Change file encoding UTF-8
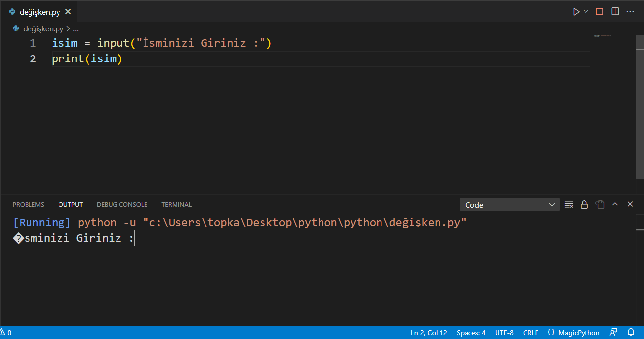Screen dimensions: 644x339 pos(504,333)
